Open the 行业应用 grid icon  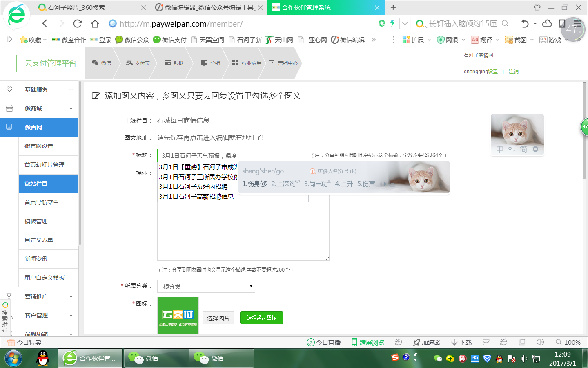pyautogui.click(x=235, y=63)
